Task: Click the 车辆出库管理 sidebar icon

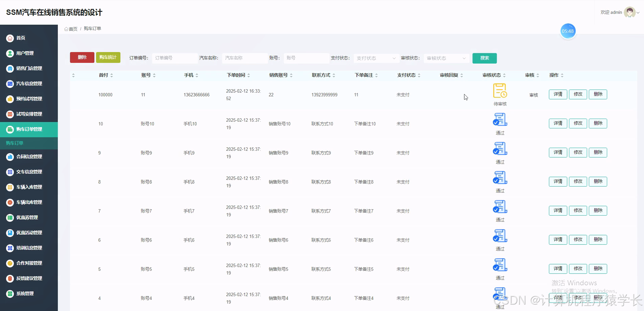Action: pyautogui.click(x=10, y=202)
